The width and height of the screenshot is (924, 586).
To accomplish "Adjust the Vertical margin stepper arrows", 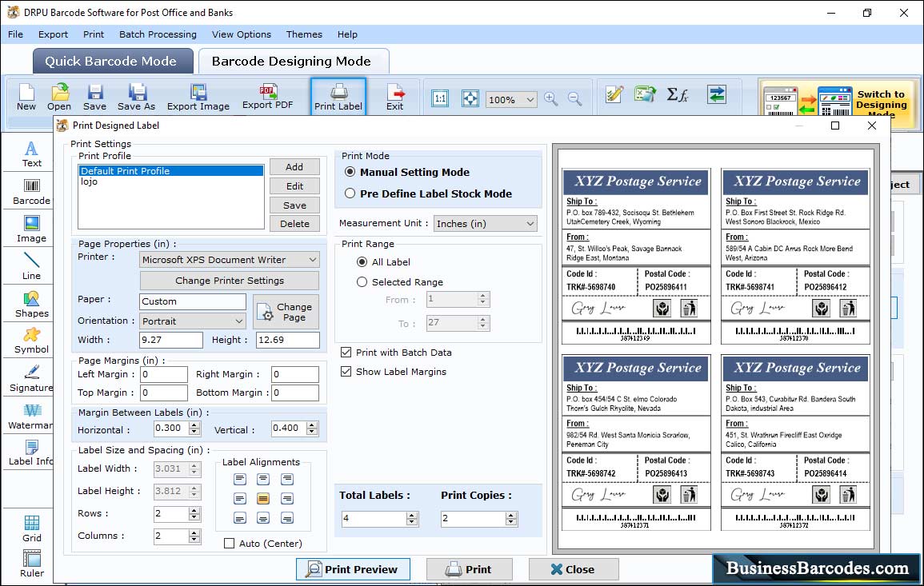I will pyautogui.click(x=312, y=429).
